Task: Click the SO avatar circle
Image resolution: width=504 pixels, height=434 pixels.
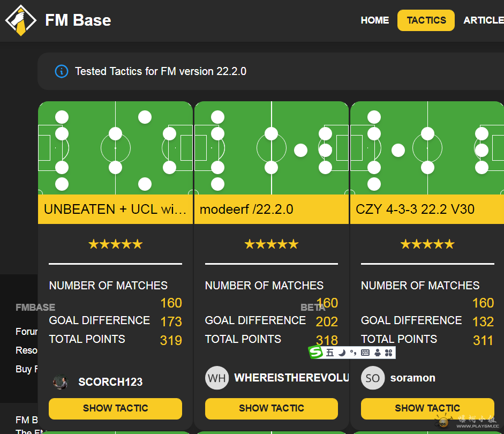Action: coord(372,378)
